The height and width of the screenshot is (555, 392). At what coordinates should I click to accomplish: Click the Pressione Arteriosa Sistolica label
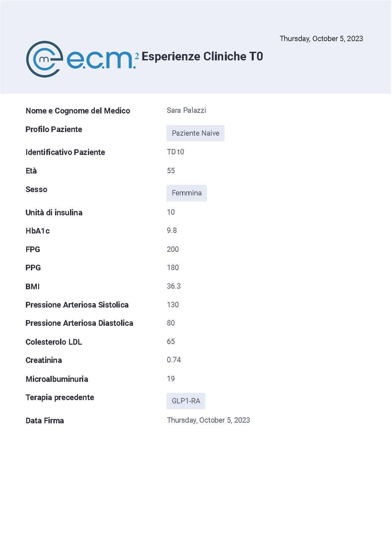pyautogui.click(x=77, y=305)
